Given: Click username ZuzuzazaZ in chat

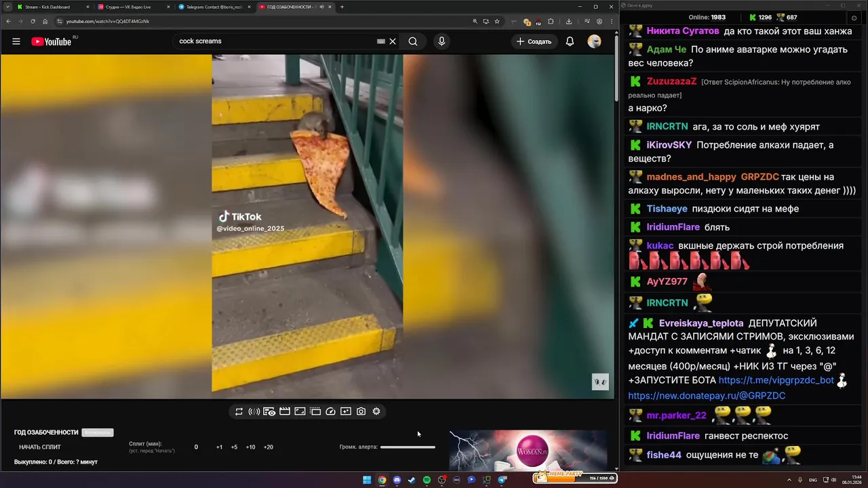Looking at the screenshot, I should click(x=671, y=81).
